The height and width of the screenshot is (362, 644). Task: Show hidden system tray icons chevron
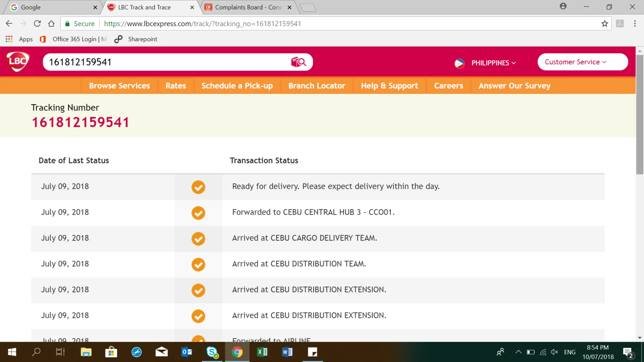click(x=518, y=352)
